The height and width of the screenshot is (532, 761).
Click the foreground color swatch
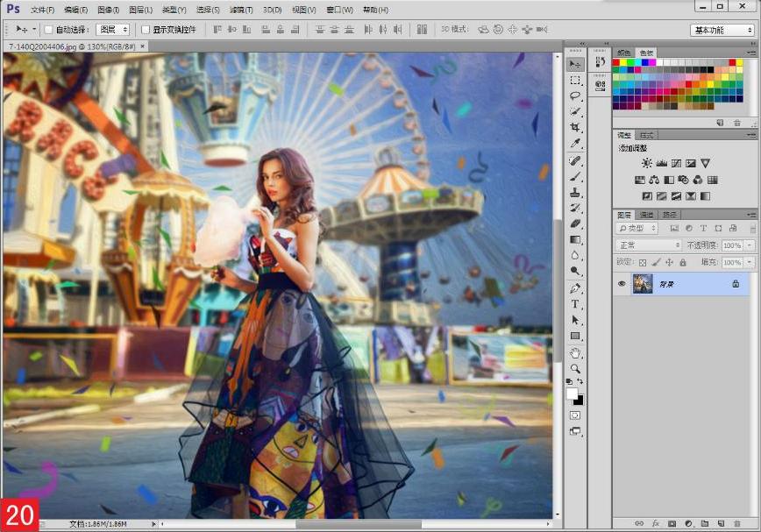[573, 394]
